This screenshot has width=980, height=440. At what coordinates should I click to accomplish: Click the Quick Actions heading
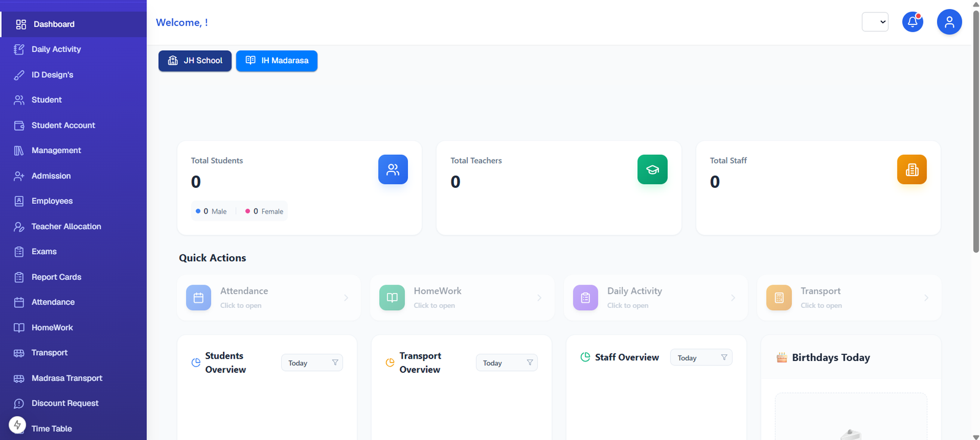(x=213, y=258)
